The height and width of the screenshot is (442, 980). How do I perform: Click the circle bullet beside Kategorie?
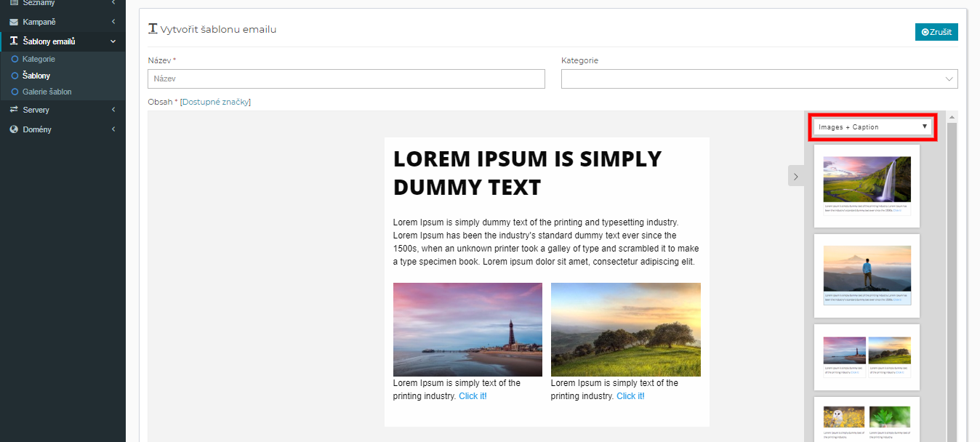click(15, 59)
